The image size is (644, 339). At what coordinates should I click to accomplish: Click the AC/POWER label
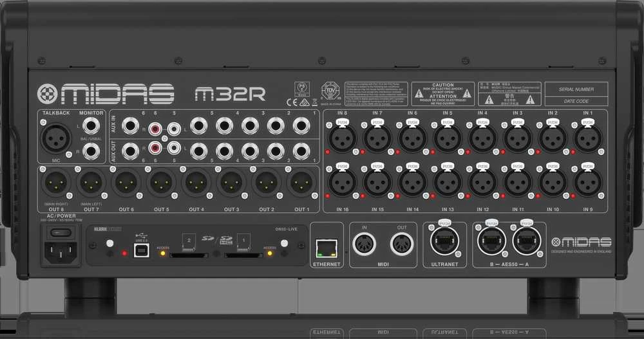(x=61, y=215)
